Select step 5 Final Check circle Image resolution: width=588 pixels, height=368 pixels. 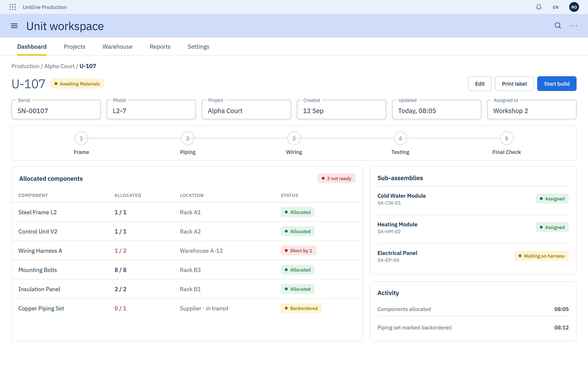(x=507, y=138)
